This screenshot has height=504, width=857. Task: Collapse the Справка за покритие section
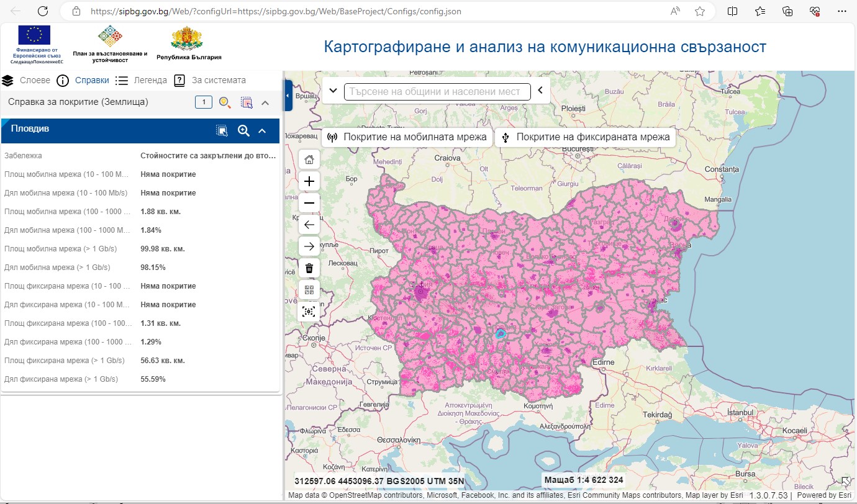265,102
